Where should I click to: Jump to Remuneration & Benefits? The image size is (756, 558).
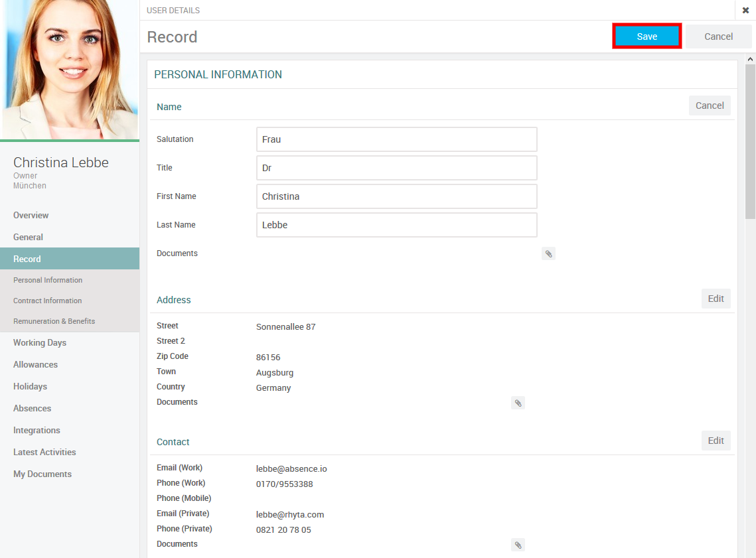tap(54, 321)
